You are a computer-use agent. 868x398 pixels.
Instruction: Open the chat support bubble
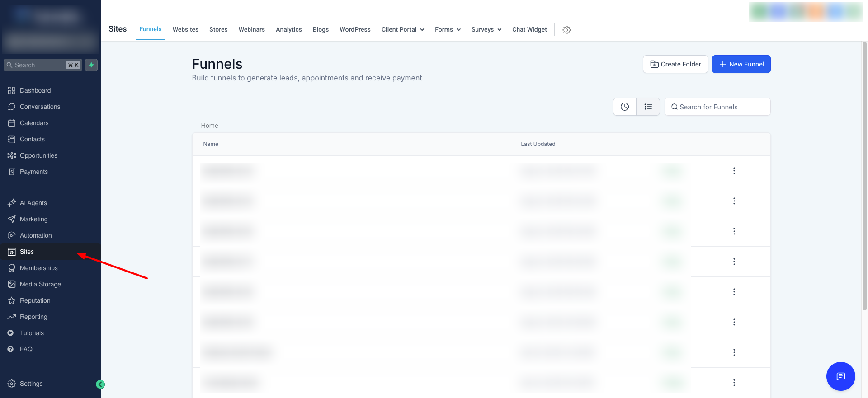(840, 376)
